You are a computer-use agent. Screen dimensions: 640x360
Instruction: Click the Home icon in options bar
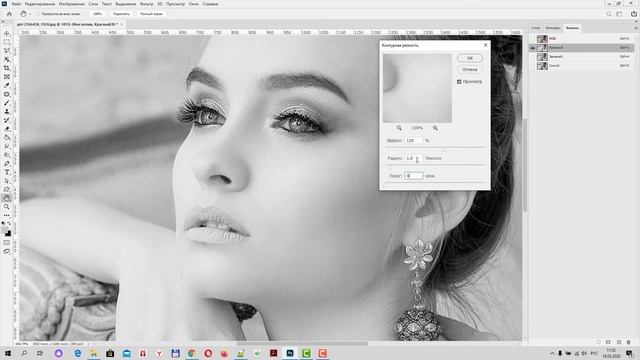point(9,14)
